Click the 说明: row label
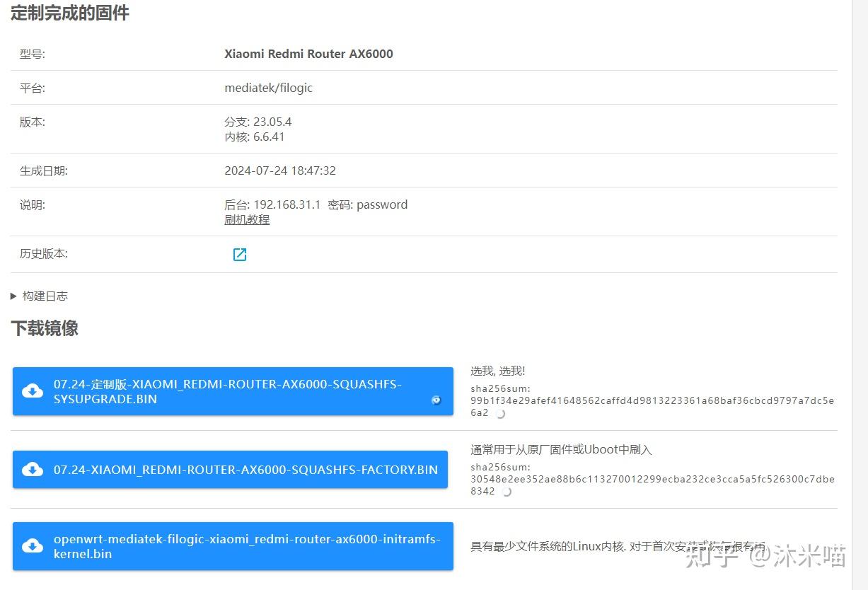The height and width of the screenshot is (590, 868). click(x=33, y=204)
